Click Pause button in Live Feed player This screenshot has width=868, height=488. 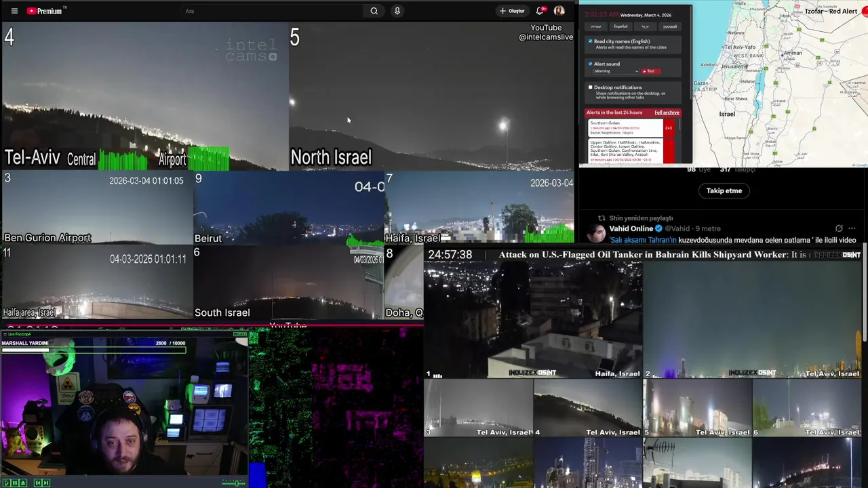[15, 483]
